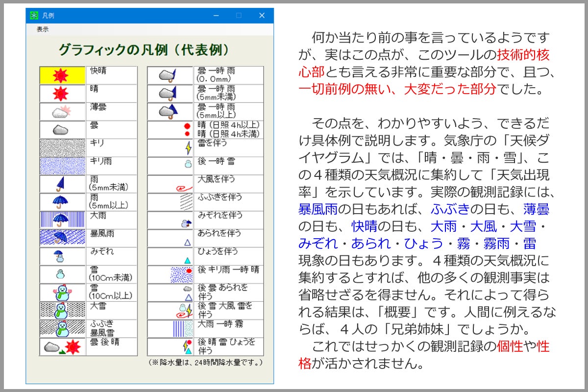The width and height of the screenshot is (588, 392).
Task: Click the 雷を伴う lightning bolt icon
Action: pyautogui.click(x=188, y=147)
